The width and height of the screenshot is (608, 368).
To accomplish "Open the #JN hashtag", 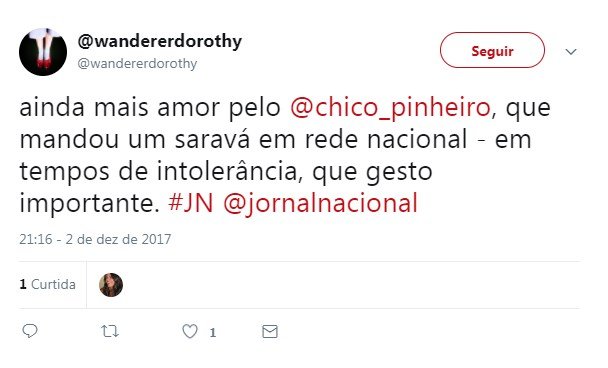I will pos(191,203).
